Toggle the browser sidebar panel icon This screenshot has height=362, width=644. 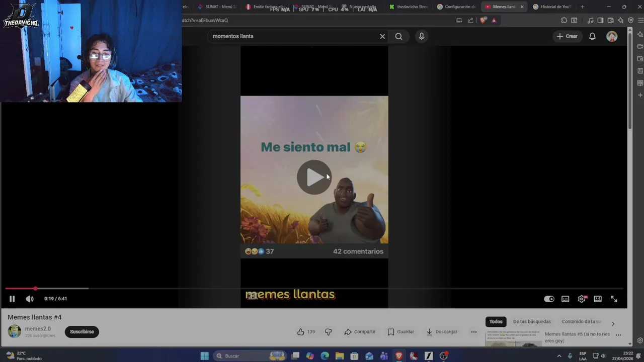point(600,20)
